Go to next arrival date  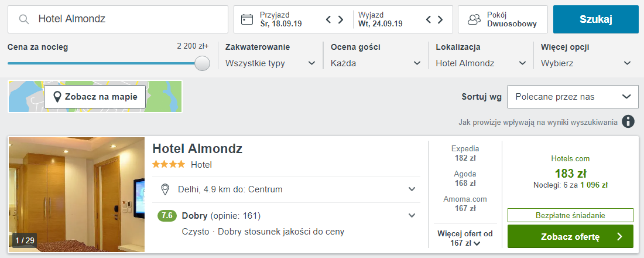(341, 19)
